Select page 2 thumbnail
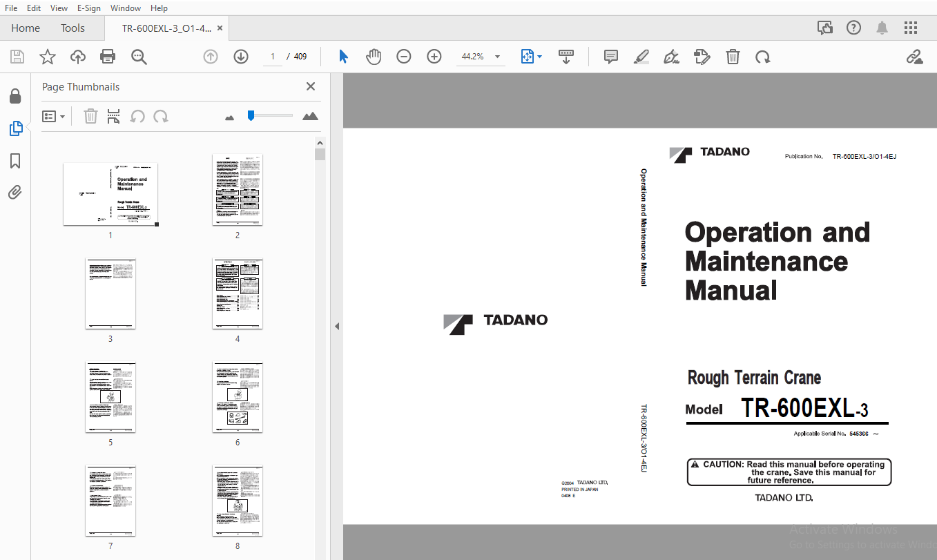This screenshot has width=937, height=560. pyautogui.click(x=238, y=190)
